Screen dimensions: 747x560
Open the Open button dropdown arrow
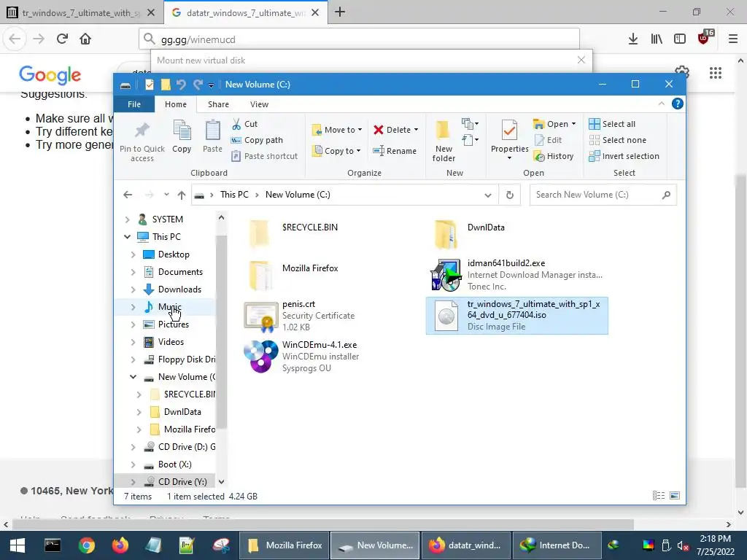coord(573,124)
